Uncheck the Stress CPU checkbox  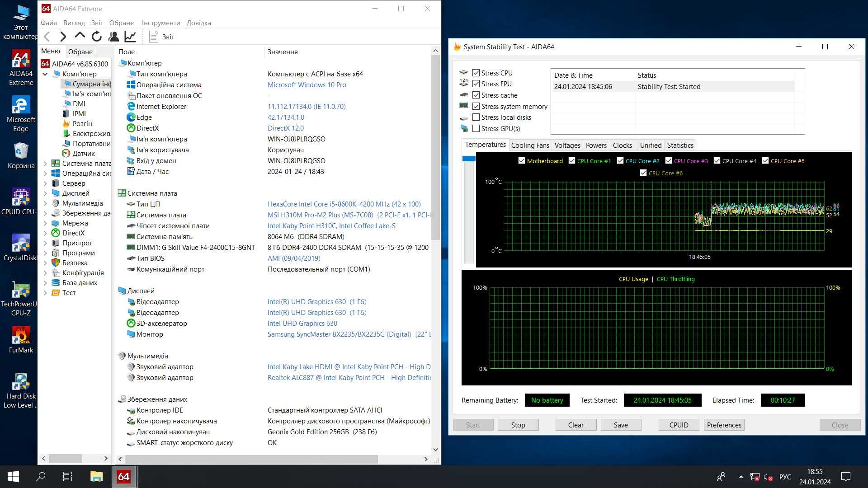(x=476, y=73)
